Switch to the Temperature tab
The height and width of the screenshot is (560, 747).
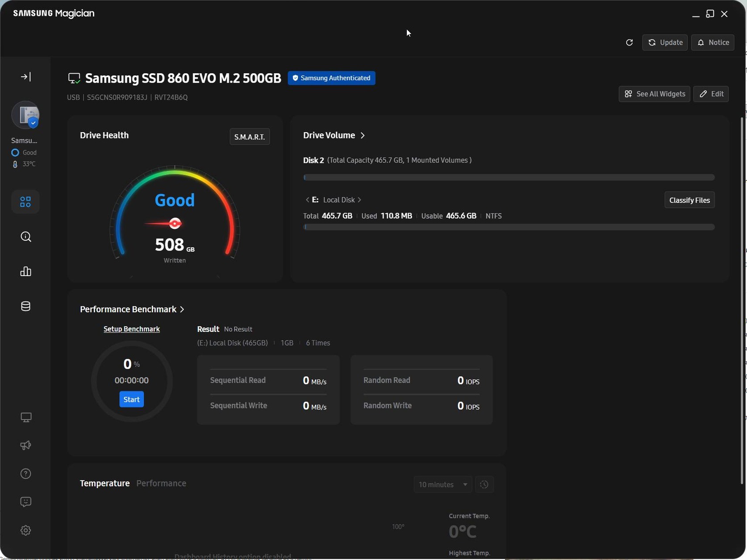105,484
